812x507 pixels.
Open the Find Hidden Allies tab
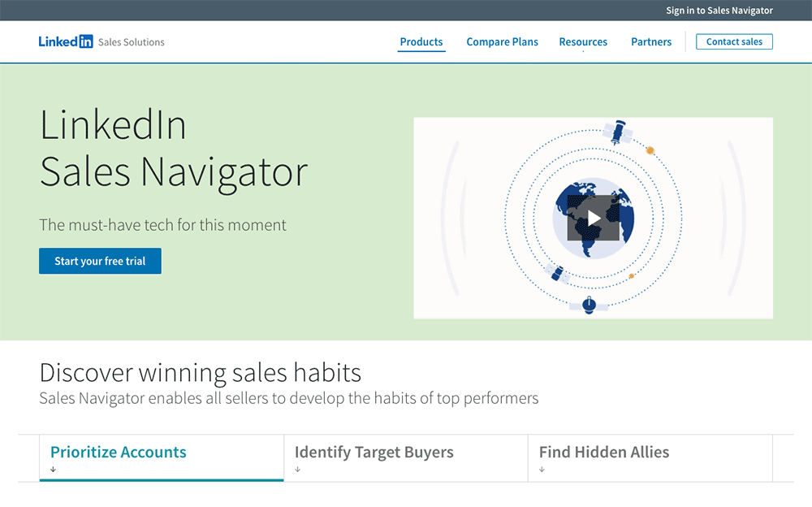[604, 453]
